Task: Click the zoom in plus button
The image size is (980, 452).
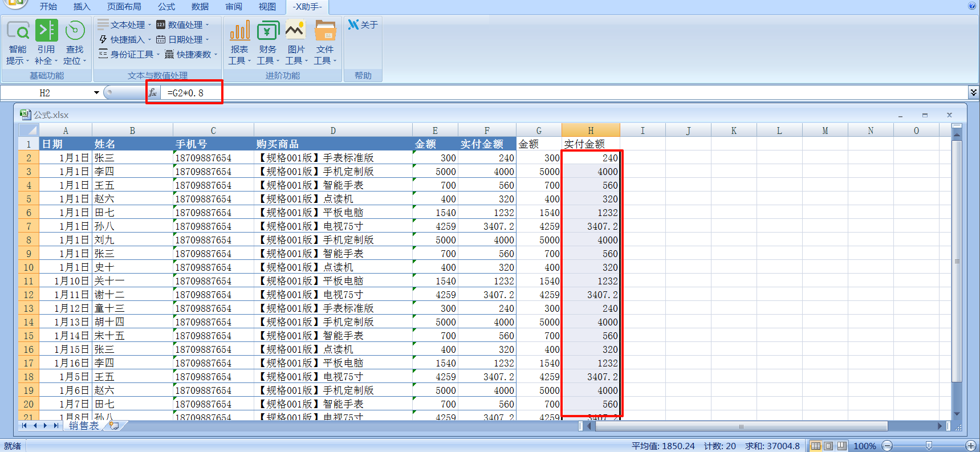Action: [x=971, y=446]
